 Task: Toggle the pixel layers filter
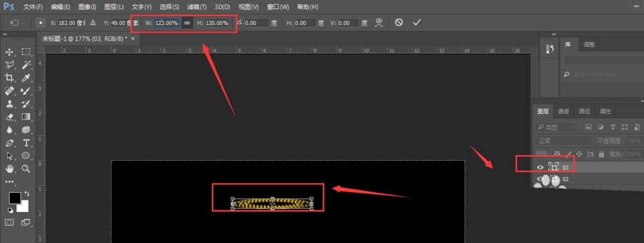pos(588,127)
